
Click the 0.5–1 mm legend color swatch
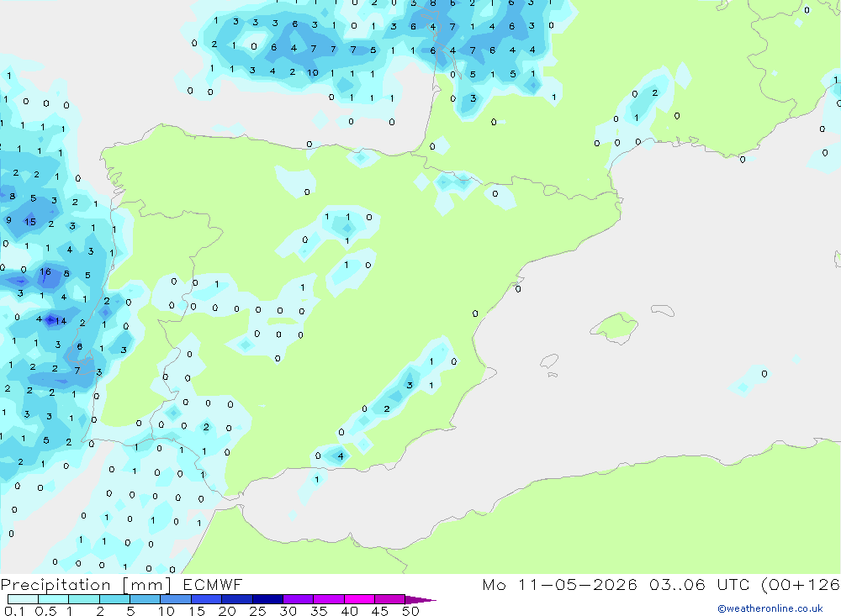coord(54,599)
